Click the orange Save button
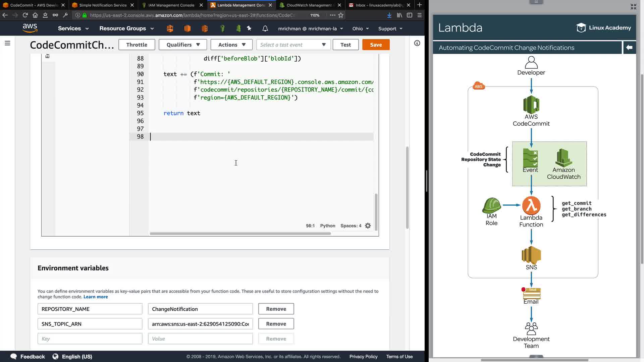This screenshot has width=644, height=362. (376, 45)
